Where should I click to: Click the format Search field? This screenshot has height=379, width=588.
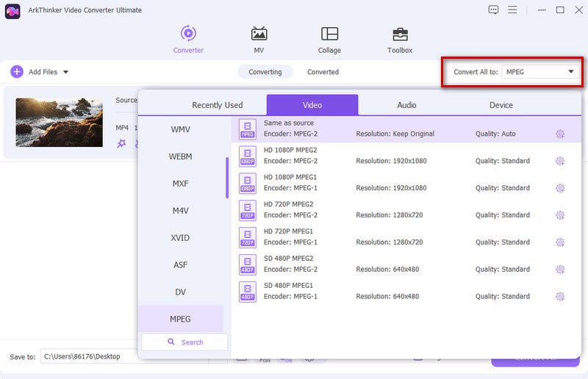point(184,342)
